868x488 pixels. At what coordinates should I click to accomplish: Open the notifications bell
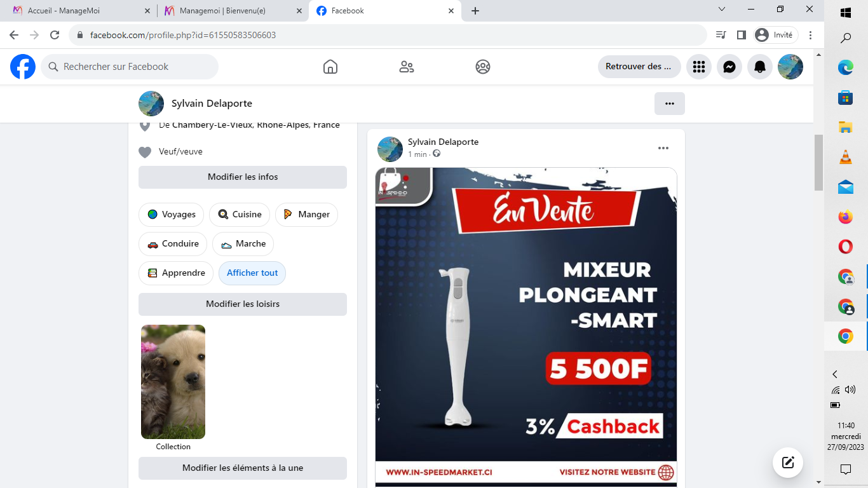[x=760, y=67]
